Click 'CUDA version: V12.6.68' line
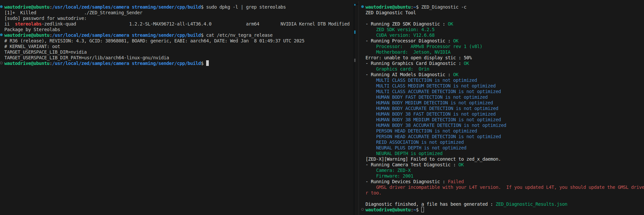The image size is (644, 215). pos(405,35)
